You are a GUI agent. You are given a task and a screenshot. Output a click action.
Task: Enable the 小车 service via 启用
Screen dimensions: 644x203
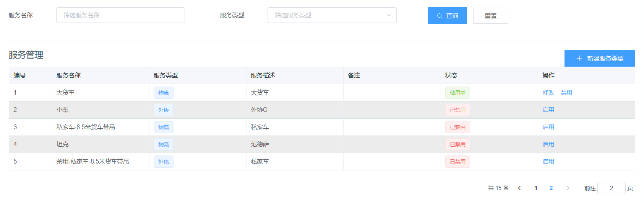[x=548, y=110]
